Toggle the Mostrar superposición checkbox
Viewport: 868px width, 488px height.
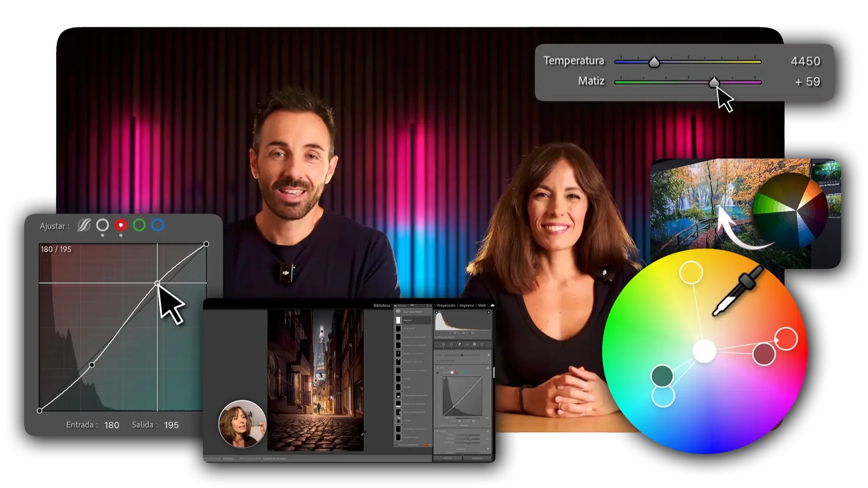click(x=396, y=445)
